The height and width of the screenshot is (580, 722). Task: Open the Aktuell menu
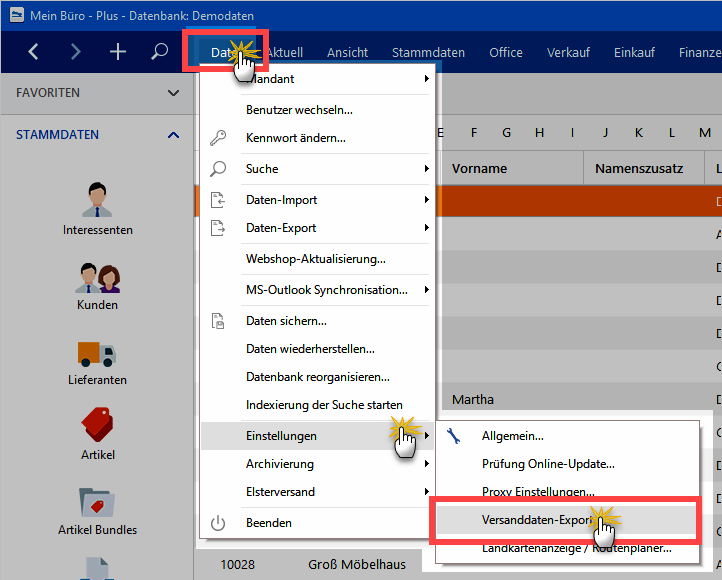point(285,52)
